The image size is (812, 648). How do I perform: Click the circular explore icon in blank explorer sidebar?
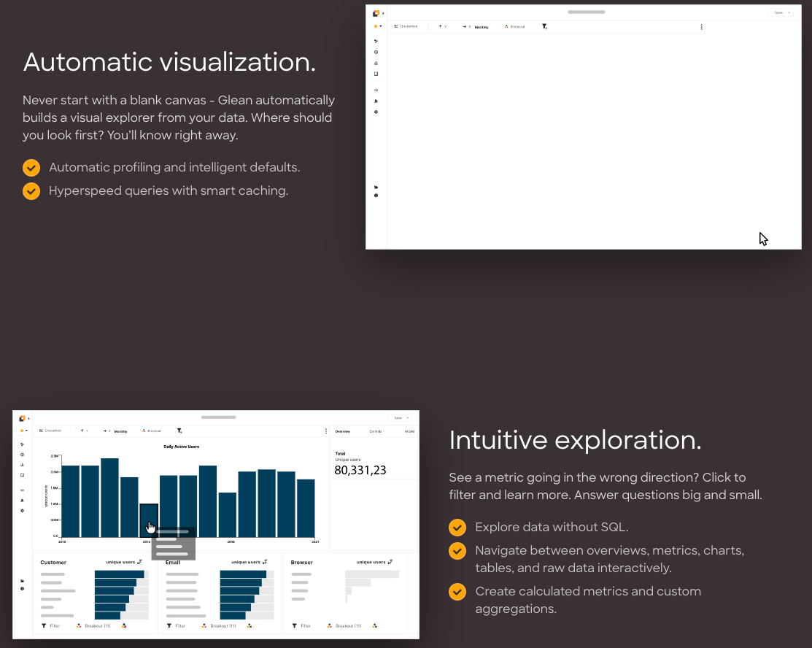(x=376, y=53)
